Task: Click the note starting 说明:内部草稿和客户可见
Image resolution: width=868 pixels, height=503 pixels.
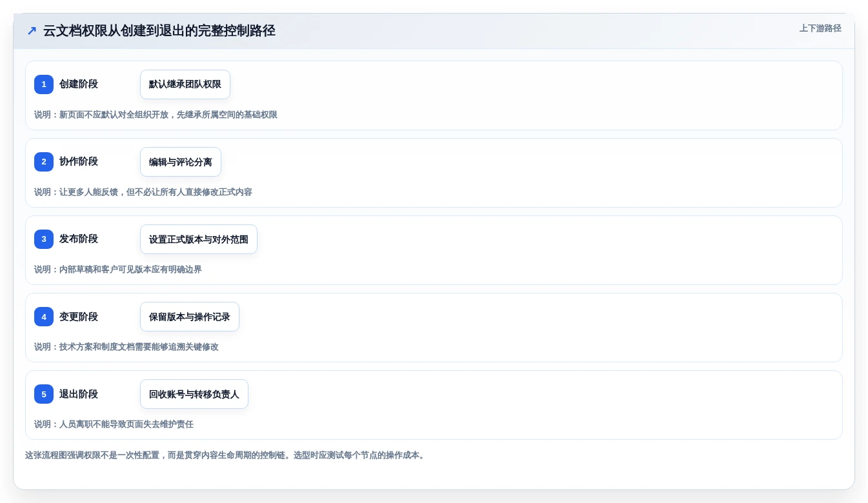Action: [x=118, y=270]
